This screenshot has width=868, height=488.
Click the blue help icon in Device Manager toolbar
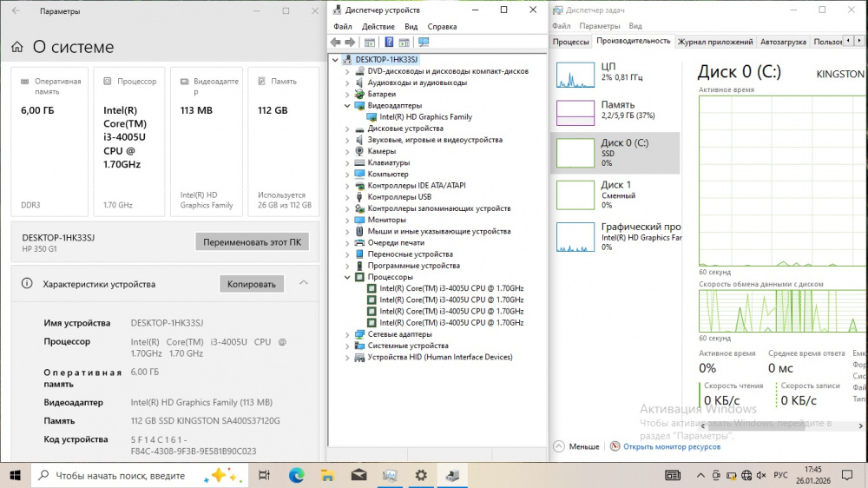pyautogui.click(x=390, y=43)
